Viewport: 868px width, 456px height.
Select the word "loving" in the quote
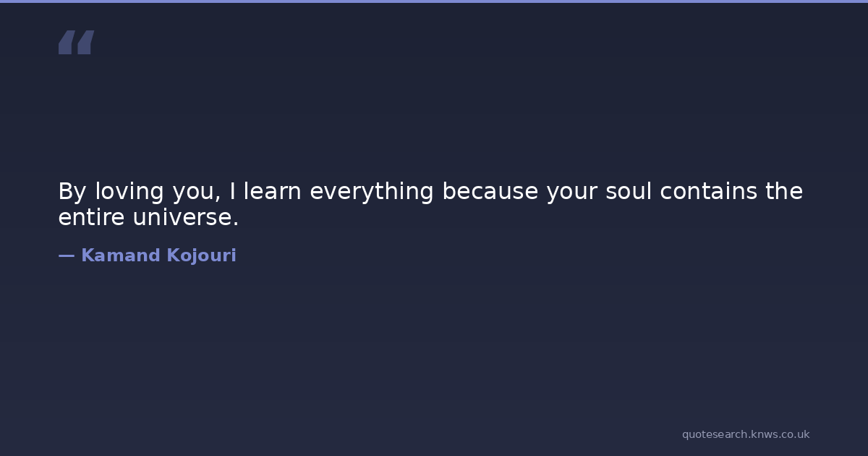tap(130, 192)
